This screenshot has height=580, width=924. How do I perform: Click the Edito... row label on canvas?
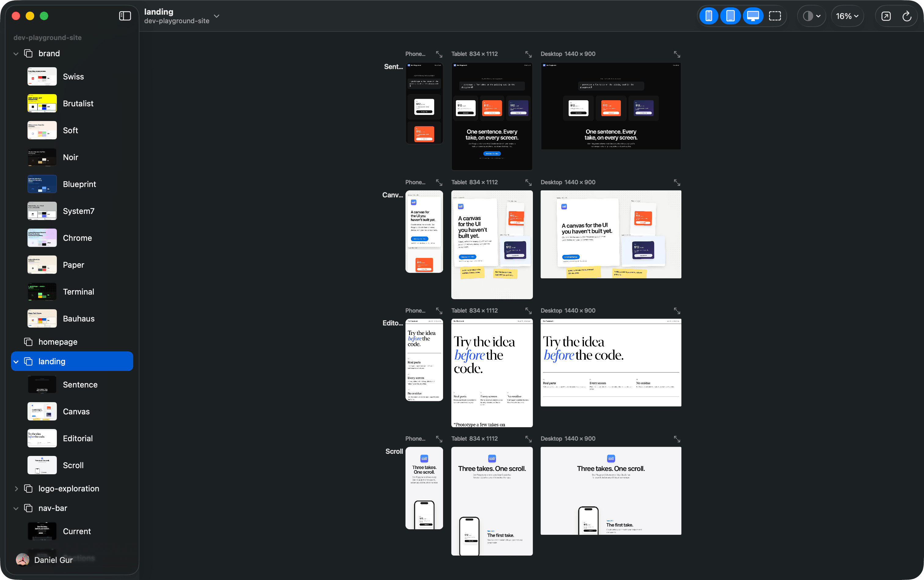pos(392,323)
